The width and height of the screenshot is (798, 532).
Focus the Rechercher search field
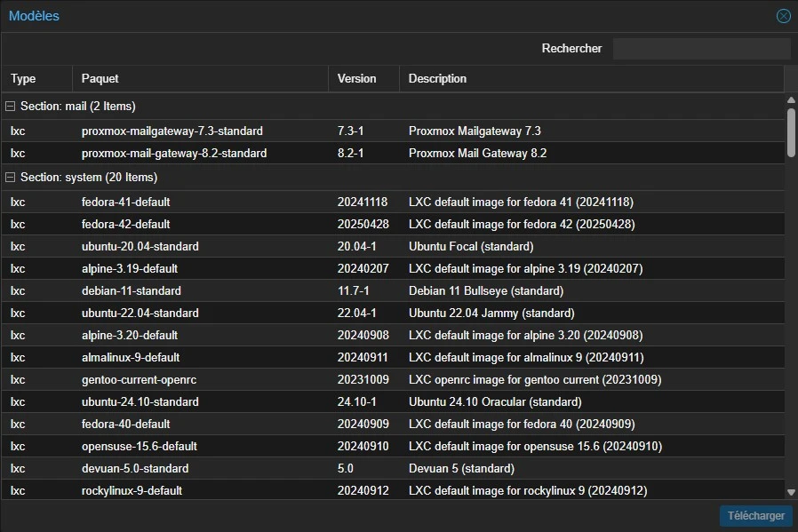click(x=701, y=49)
